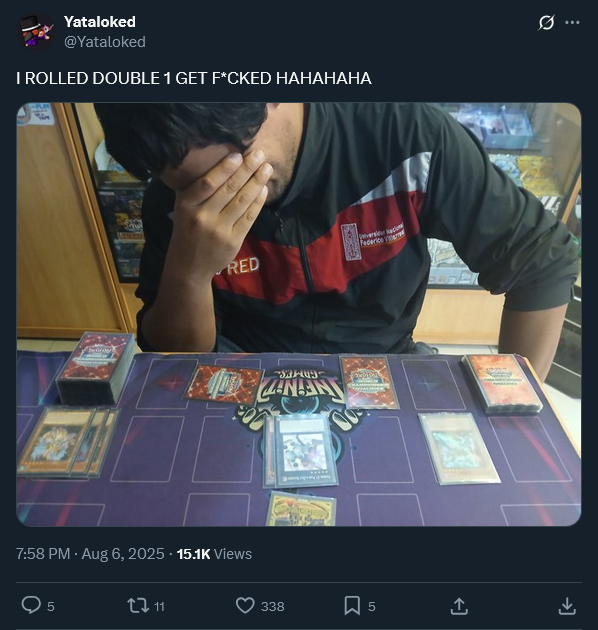The width and height of the screenshot is (598, 630).
Task: Open the share upload icon
Action: (x=459, y=606)
